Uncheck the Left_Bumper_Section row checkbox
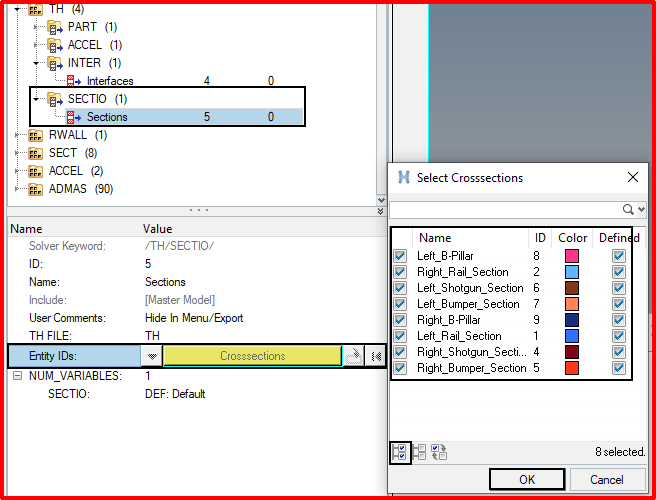Image resolution: width=656 pixels, height=500 pixels. pos(400,304)
